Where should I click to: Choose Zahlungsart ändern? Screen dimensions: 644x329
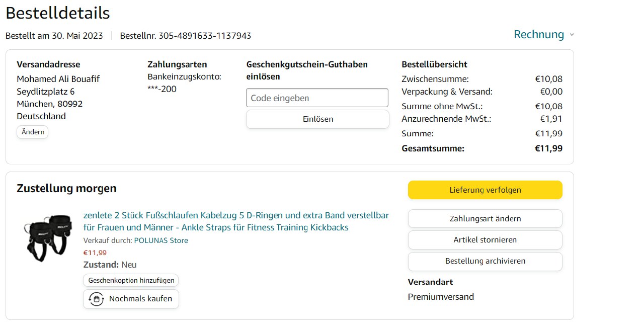click(485, 219)
